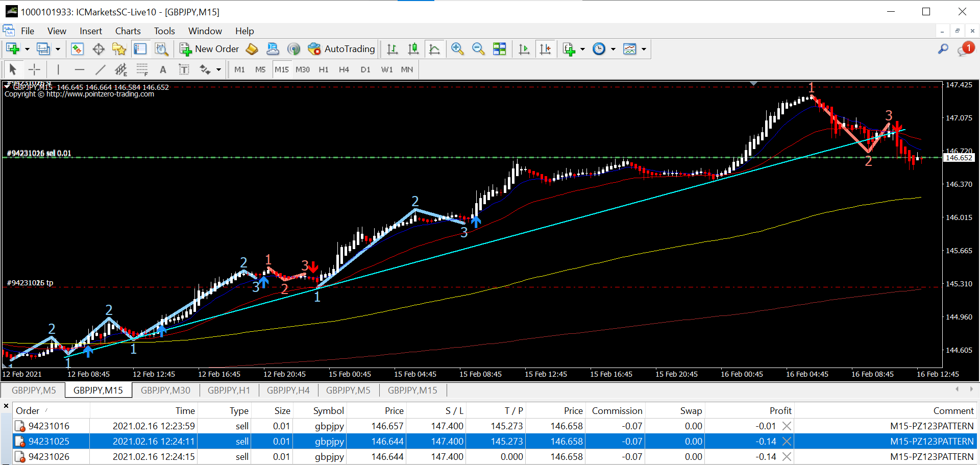Toggle the Navigator folder-star icon
This screenshot has height=465, width=980.
tap(119, 49)
